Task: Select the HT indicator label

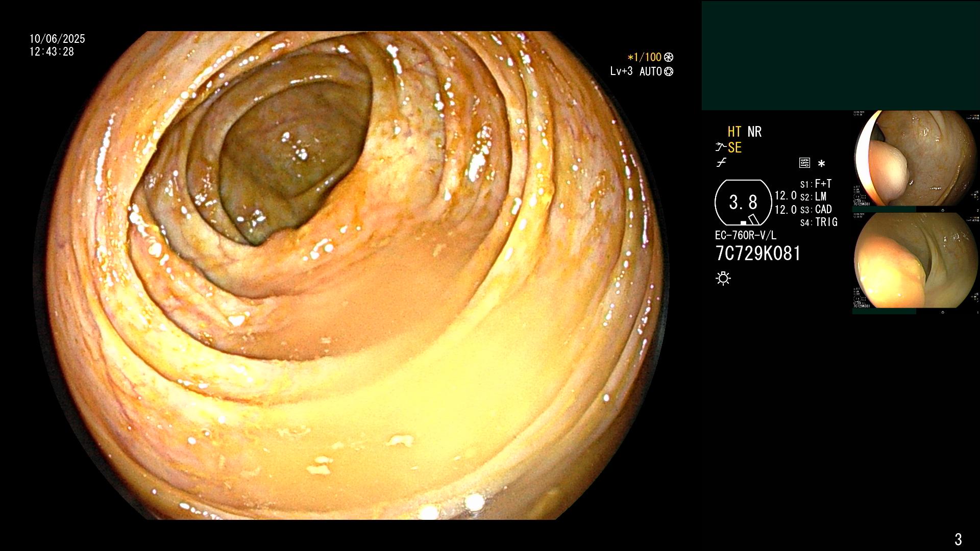Action: tap(735, 132)
